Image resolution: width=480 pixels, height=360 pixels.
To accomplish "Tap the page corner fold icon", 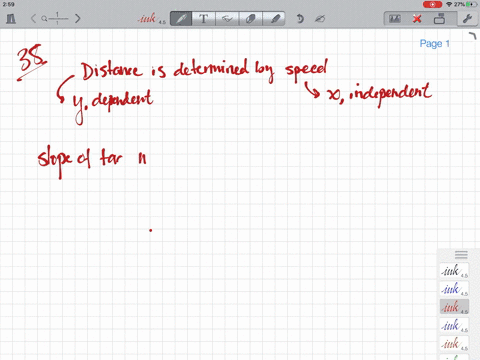I will tap(472, 36).
